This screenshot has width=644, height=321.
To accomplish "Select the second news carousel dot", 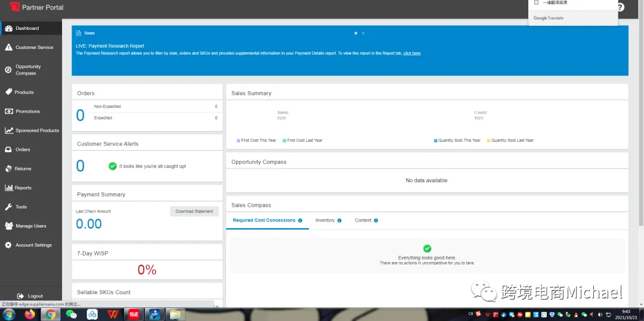I will [363, 33].
